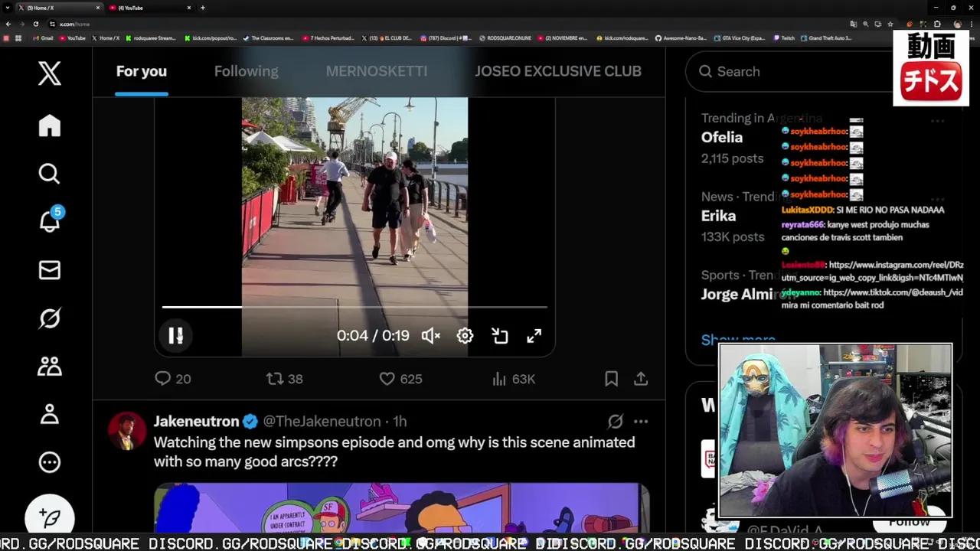This screenshot has height=551, width=980.
Task: Open Jakeneutron's profile avatar
Action: 127,431
